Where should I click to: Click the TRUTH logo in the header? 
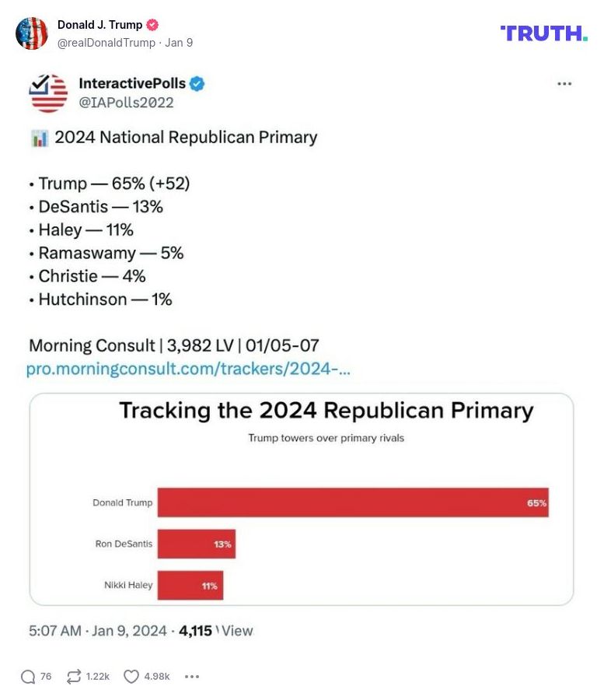[x=544, y=34]
